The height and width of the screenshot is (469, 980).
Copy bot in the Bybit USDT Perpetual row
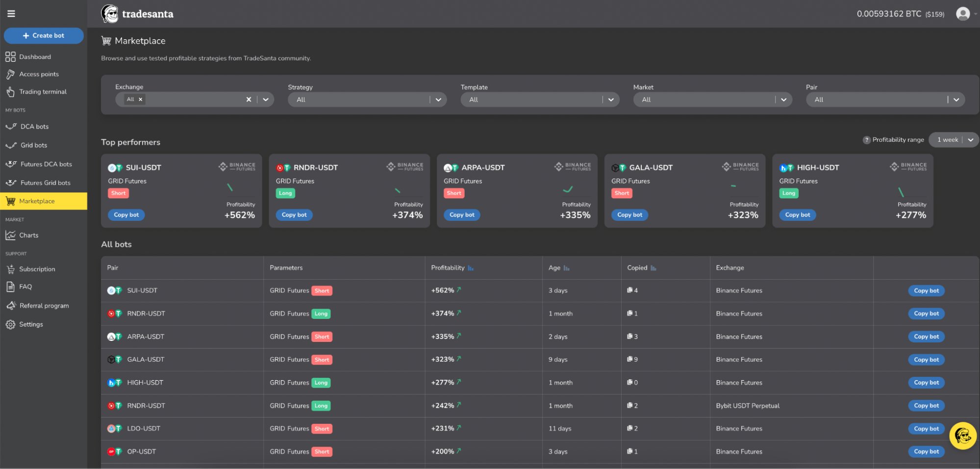point(926,406)
